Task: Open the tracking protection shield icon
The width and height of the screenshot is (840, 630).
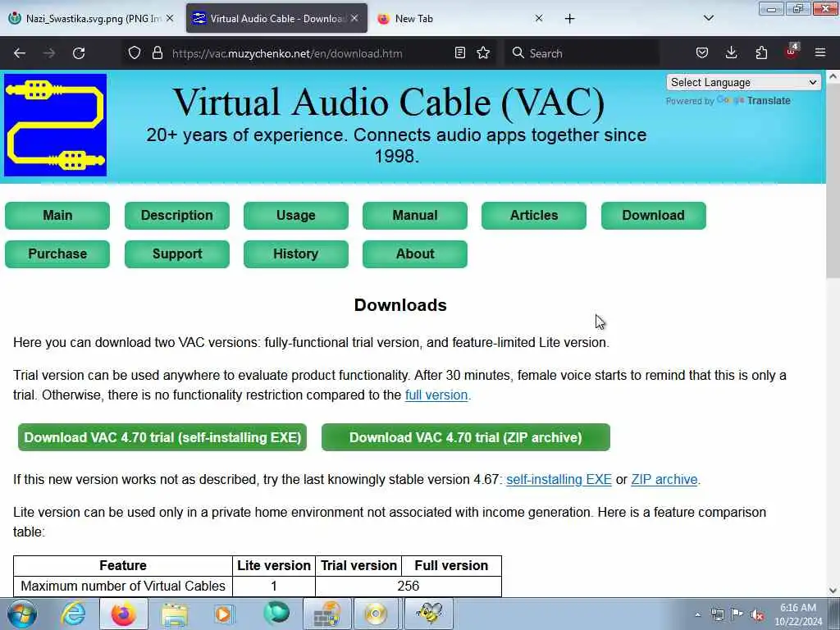Action: pos(135,52)
